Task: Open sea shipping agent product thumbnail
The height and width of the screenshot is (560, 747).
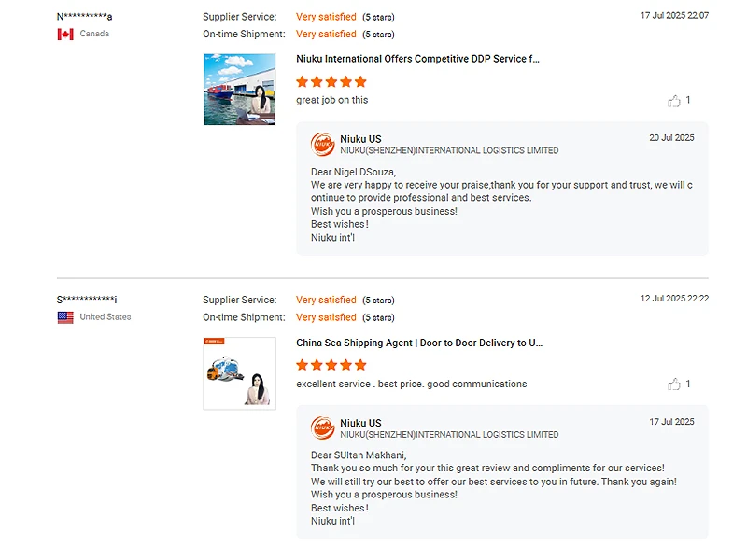Action: (x=239, y=373)
